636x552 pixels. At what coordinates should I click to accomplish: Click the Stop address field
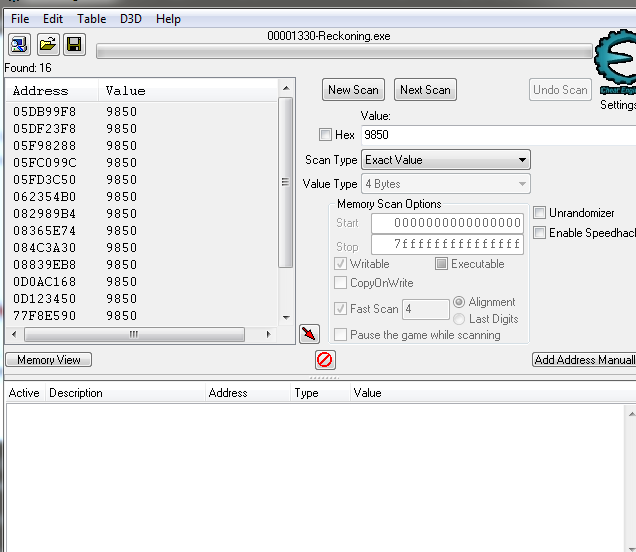point(447,244)
